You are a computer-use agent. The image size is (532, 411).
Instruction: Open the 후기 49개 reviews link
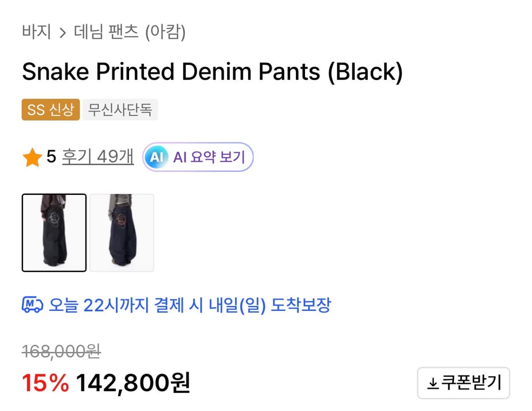(97, 157)
